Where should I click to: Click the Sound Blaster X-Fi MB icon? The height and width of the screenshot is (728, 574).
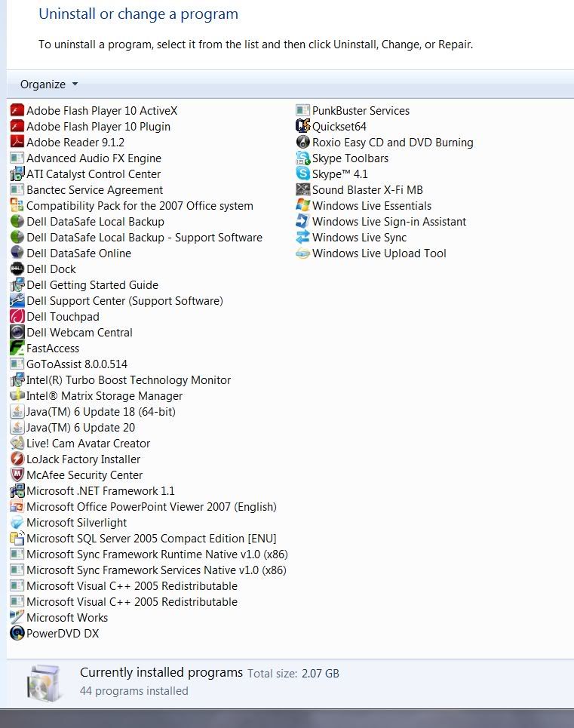[302, 190]
